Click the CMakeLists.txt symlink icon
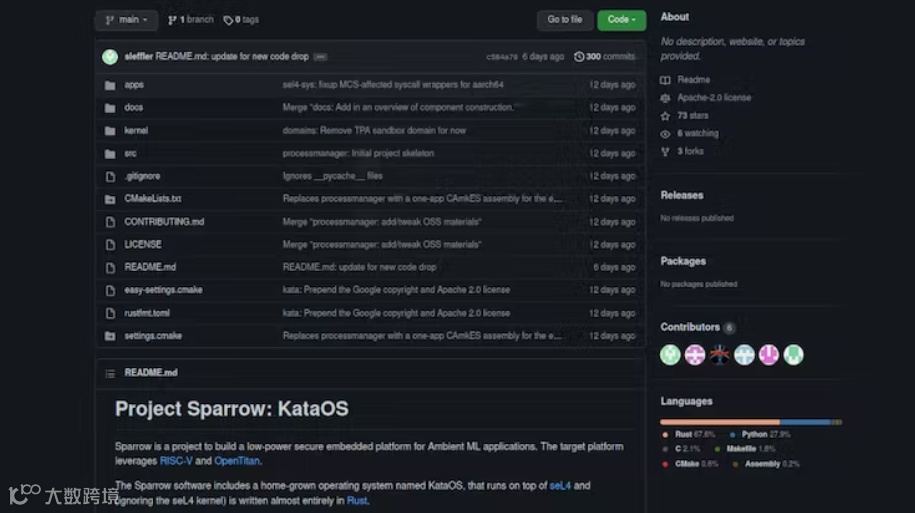915x513 pixels. [110, 200]
